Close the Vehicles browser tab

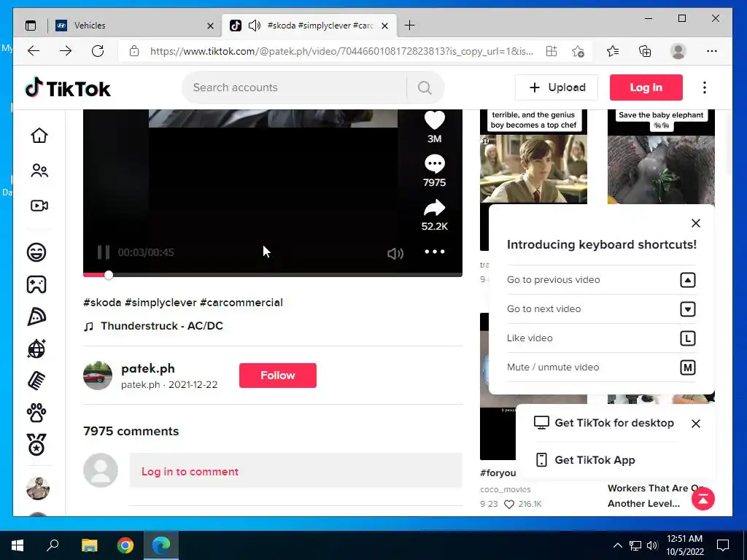(x=210, y=26)
